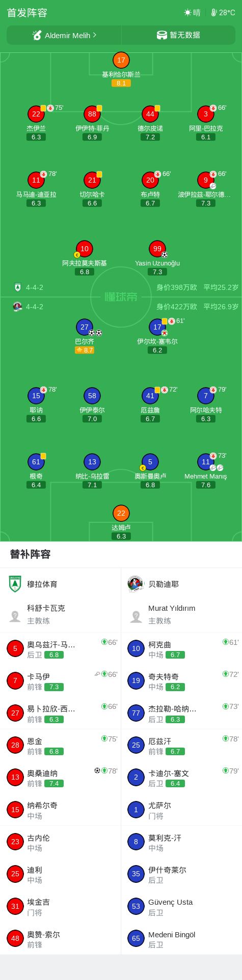The height and width of the screenshot is (980, 242).
Task: Tap the 4-4-2 formation label beside the green crest
Action: (x=35, y=287)
